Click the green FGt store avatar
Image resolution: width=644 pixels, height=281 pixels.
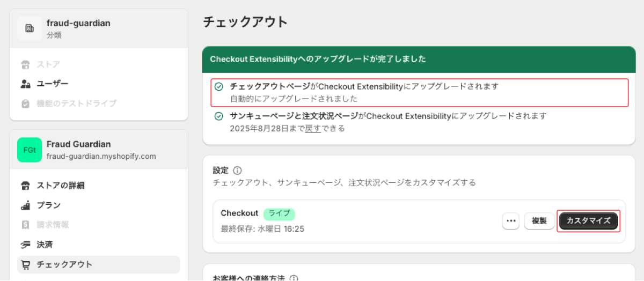click(x=30, y=150)
